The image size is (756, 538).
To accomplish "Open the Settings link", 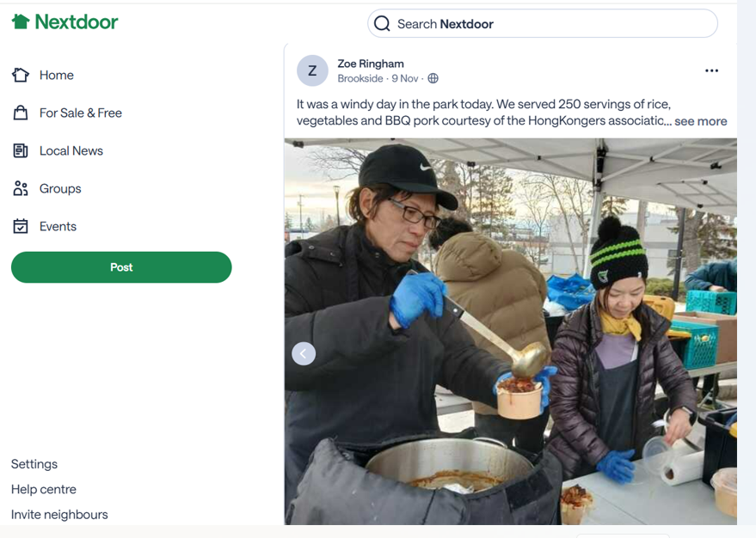I will pos(34,464).
